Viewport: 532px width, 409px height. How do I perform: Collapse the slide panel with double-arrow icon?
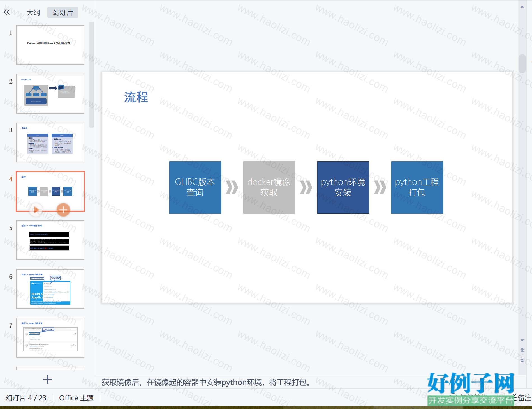point(7,12)
